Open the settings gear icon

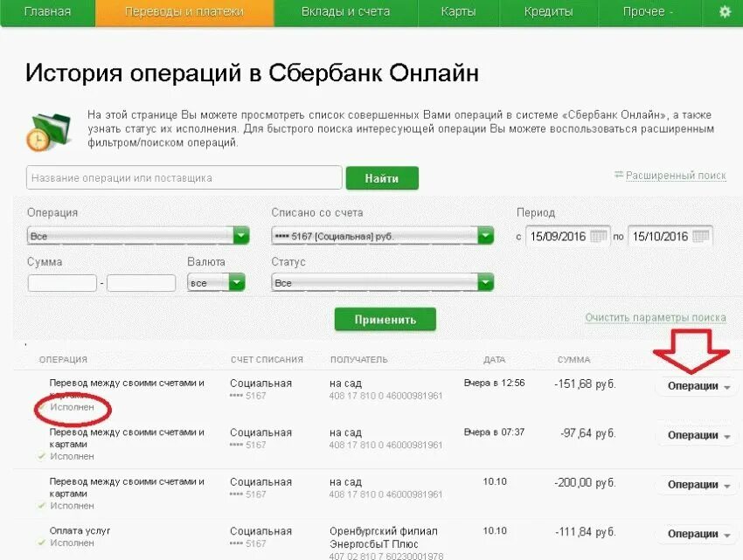725,12
